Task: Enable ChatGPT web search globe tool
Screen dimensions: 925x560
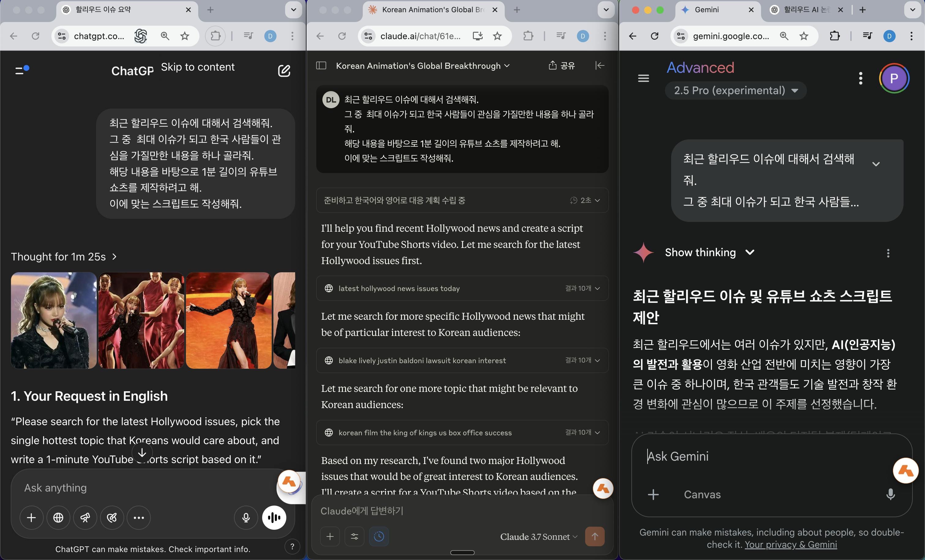Action: coord(58,518)
